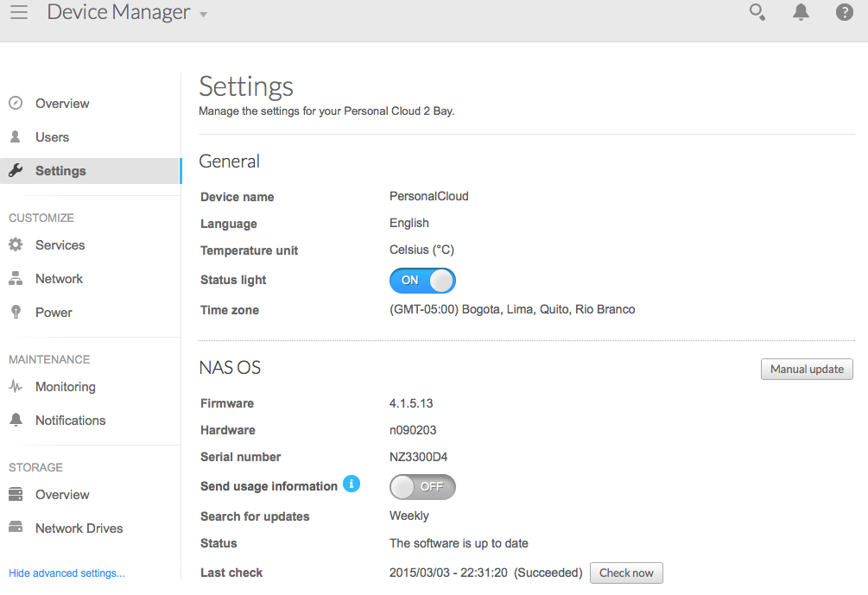Viewport: 868px width, 595px height.
Task: Click the search magnifier icon
Action: coord(757,12)
